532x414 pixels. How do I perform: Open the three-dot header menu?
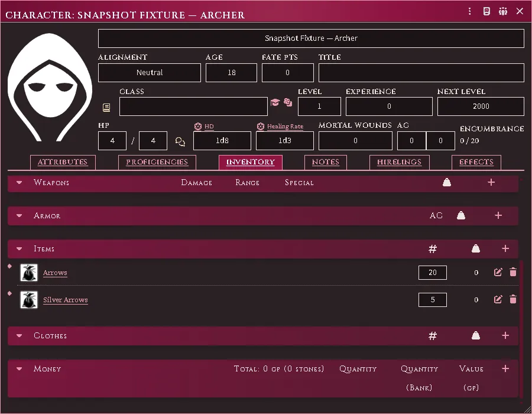click(x=469, y=11)
